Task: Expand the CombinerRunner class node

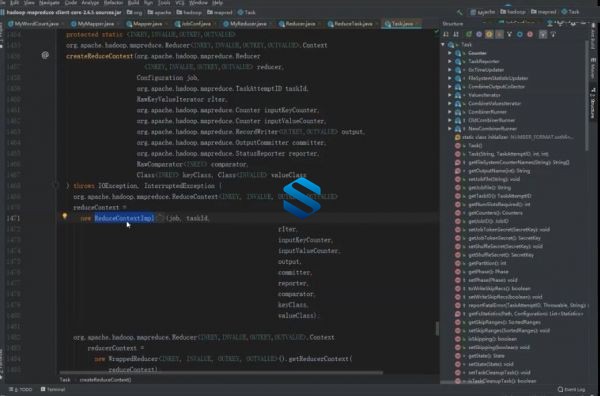Action: click(450, 112)
